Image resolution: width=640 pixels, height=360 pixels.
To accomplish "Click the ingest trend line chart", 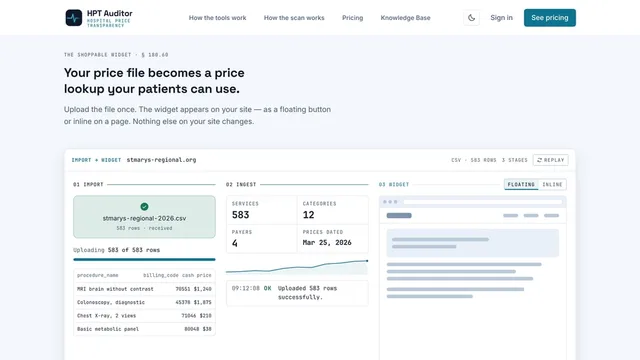I will point(297,267).
